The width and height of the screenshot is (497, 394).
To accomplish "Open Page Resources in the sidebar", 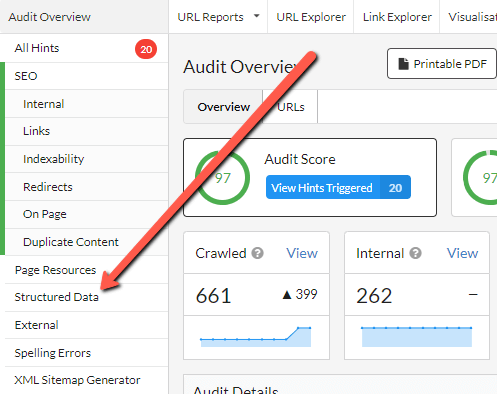I will point(55,270).
